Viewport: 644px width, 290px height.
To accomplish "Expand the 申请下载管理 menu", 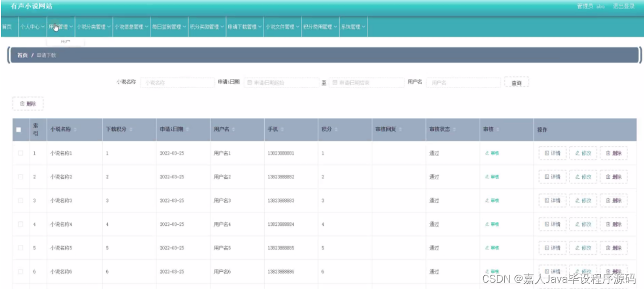I will [245, 27].
